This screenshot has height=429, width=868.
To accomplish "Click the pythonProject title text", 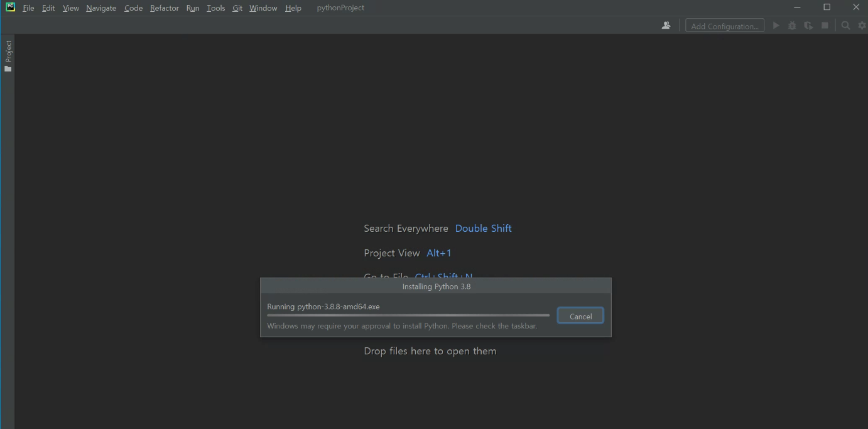I will 340,8.
